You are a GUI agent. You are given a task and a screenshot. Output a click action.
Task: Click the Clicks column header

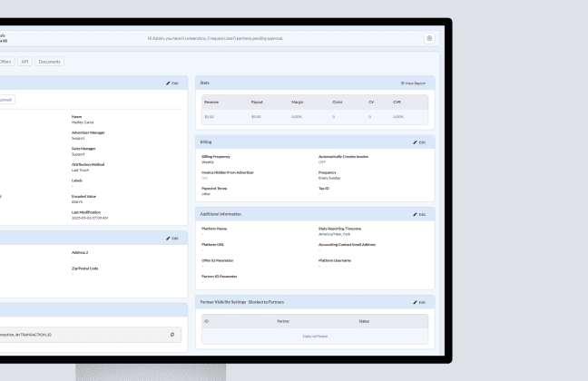[x=338, y=102]
